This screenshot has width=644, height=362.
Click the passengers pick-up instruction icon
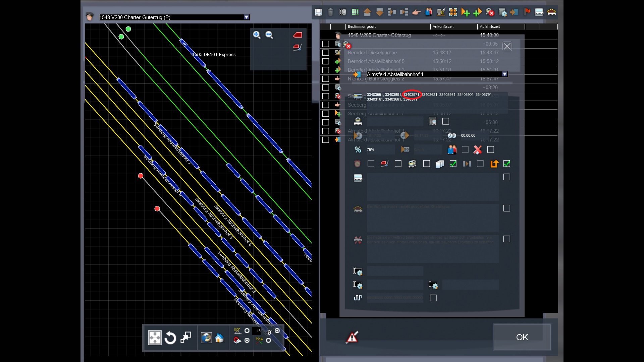pyautogui.click(x=428, y=12)
